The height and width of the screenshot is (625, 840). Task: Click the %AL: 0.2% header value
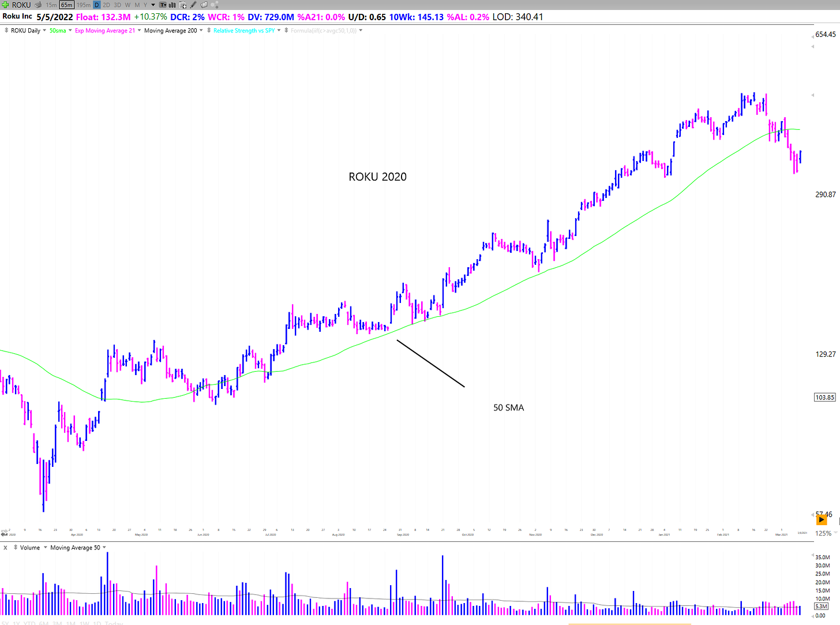(468, 17)
